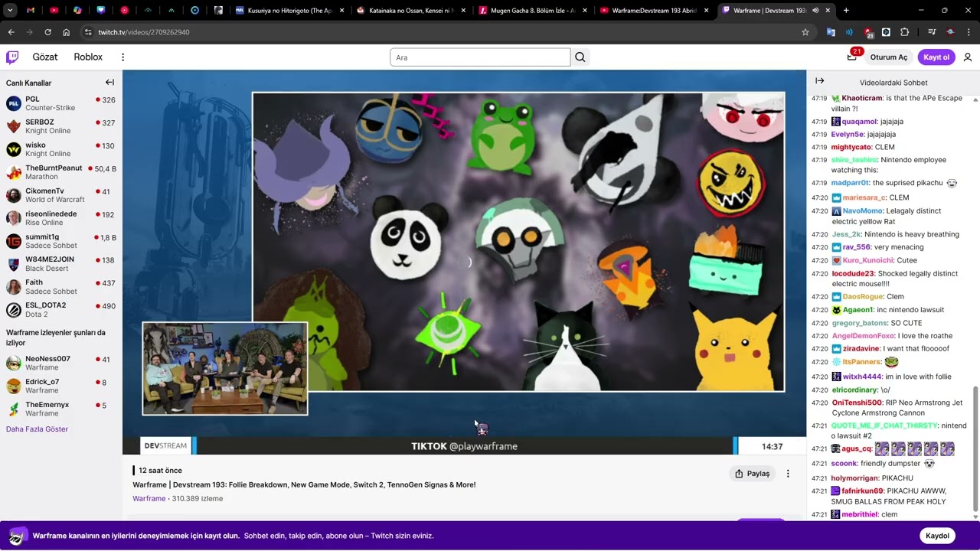
Task: Focus the Ara search field
Action: tap(480, 57)
